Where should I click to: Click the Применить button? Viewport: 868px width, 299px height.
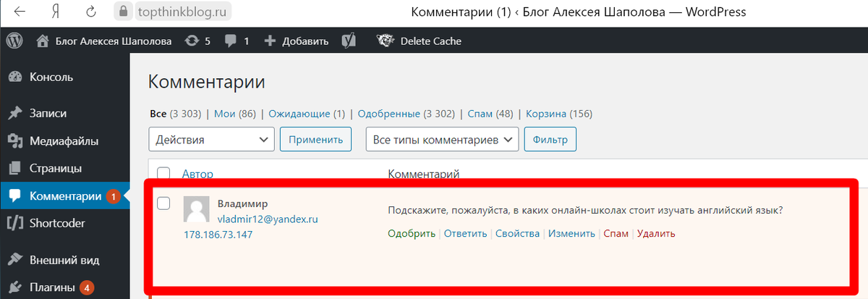click(316, 139)
